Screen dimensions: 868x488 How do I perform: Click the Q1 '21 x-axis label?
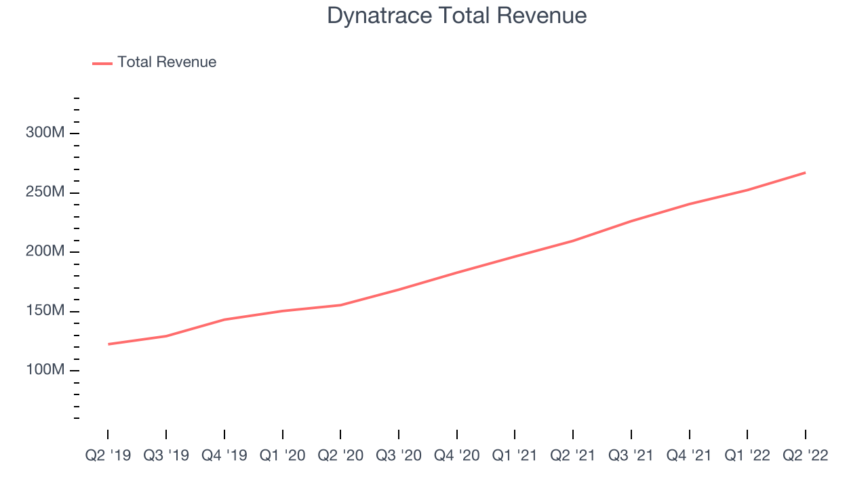[515, 455]
